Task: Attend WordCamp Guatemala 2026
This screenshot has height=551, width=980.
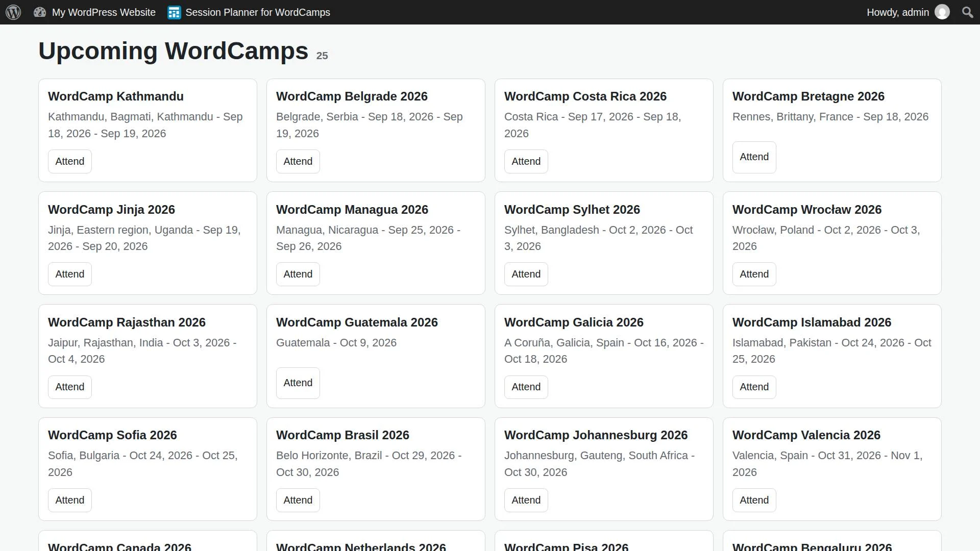Action: (x=298, y=383)
